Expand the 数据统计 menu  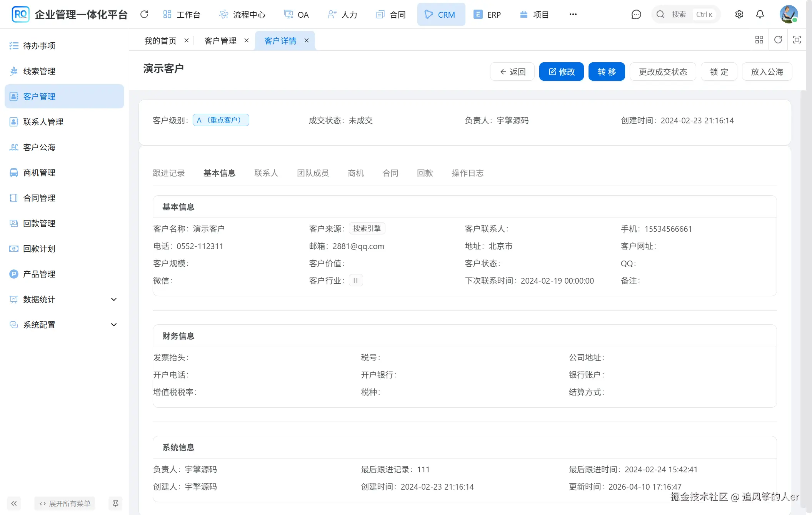tap(64, 299)
